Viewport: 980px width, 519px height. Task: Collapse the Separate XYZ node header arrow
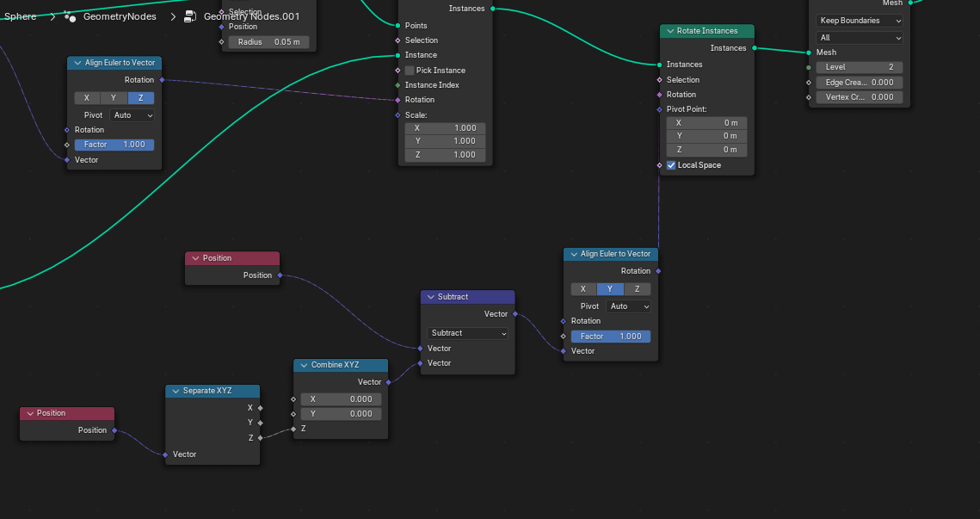tap(174, 391)
